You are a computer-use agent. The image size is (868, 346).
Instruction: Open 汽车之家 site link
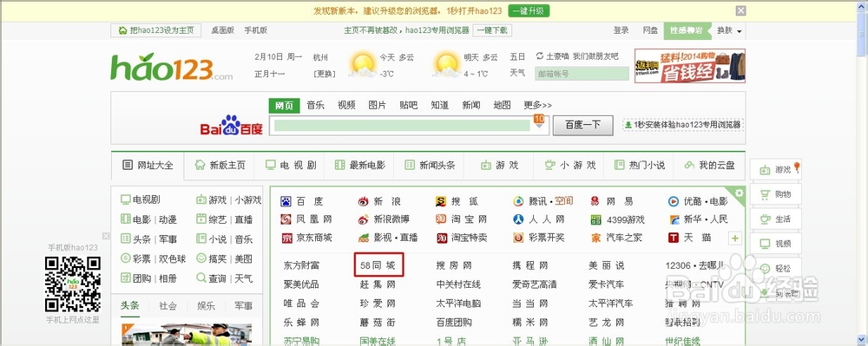616,238
